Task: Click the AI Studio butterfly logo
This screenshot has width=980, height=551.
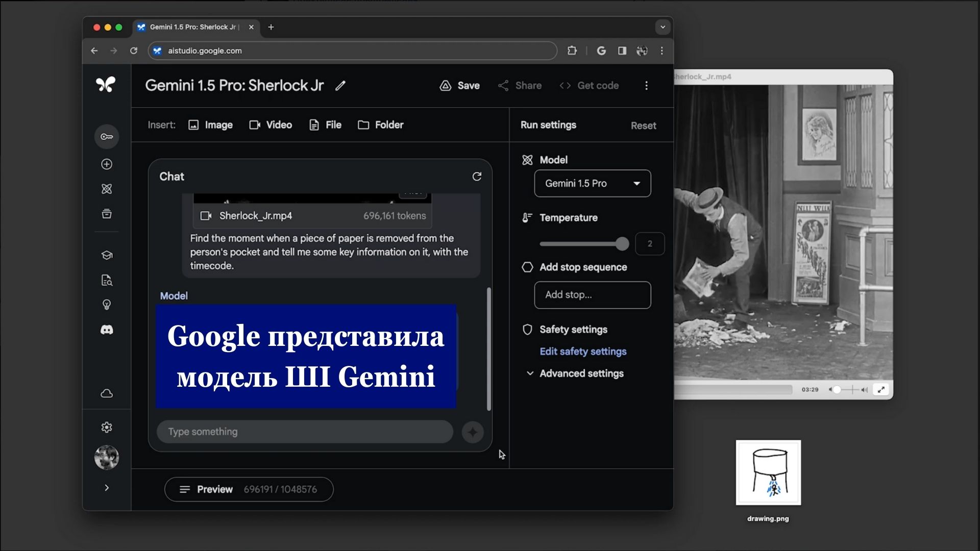Action: point(106,85)
